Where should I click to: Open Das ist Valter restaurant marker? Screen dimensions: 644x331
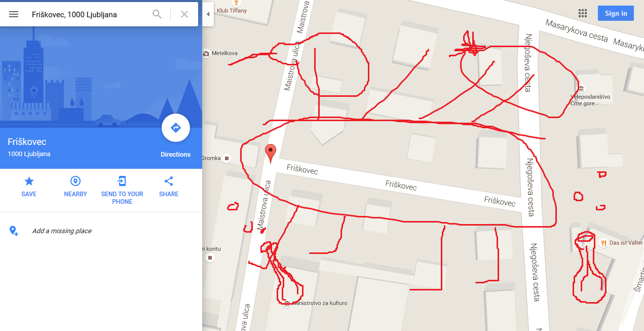pyautogui.click(x=603, y=243)
